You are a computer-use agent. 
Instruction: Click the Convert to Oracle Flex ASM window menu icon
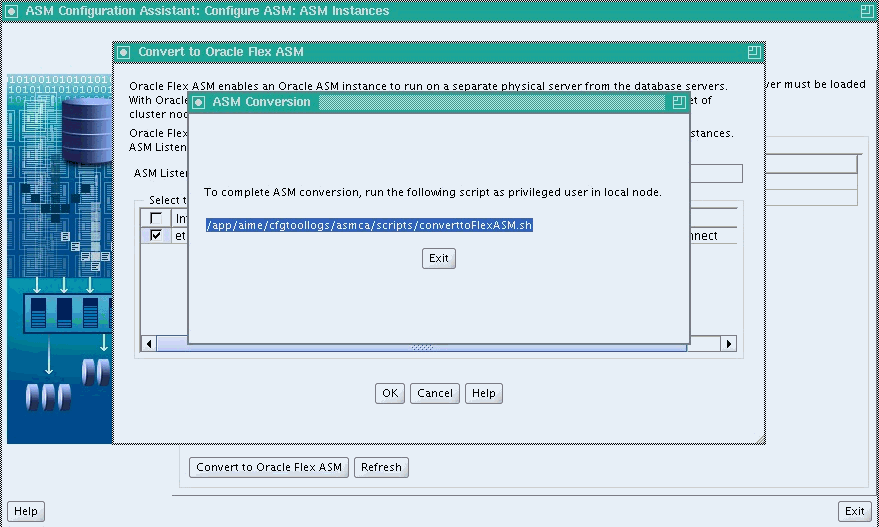pos(124,52)
